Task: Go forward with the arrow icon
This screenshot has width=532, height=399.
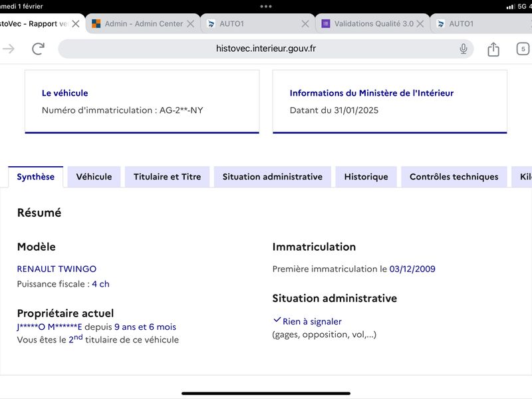Action: click(9, 49)
